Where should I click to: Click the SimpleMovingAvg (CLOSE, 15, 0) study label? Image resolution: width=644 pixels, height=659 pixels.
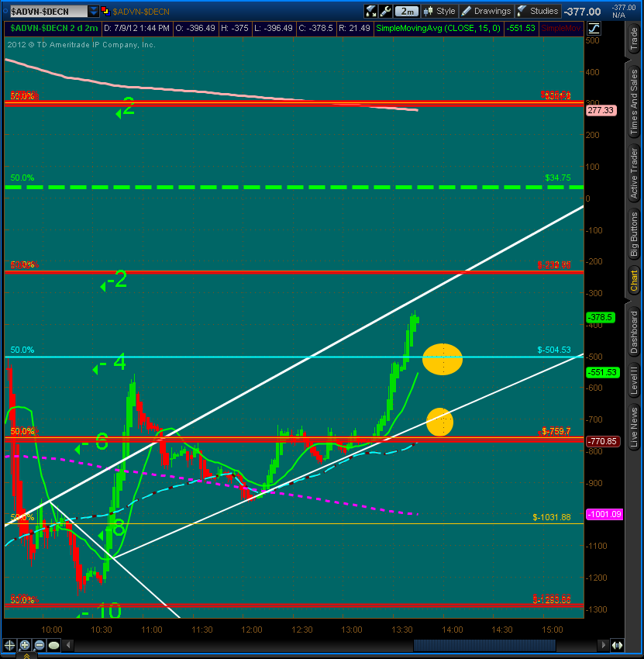[x=438, y=29]
